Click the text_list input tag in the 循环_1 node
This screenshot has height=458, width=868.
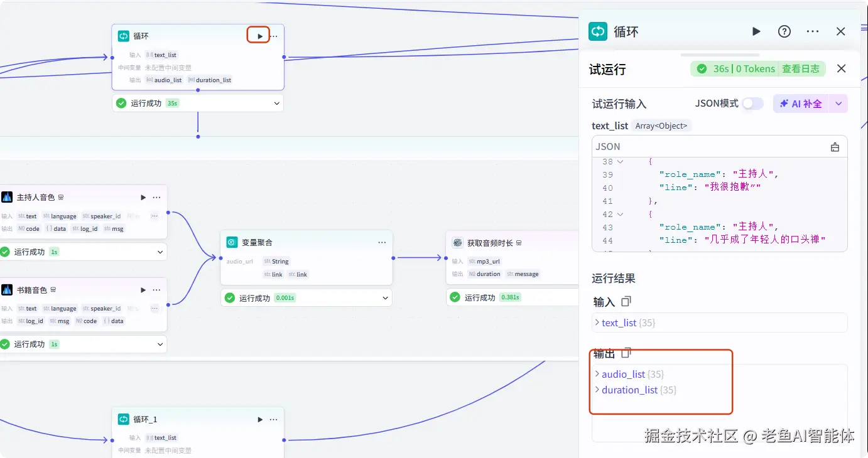161,437
